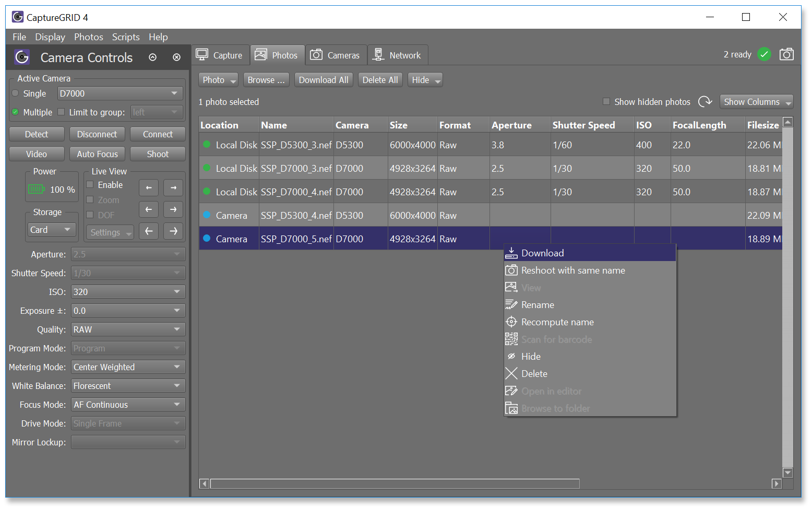This screenshot has height=508, width=812.
Task: Open the ISO dropdown showing 320
Action: coord(128,292)
